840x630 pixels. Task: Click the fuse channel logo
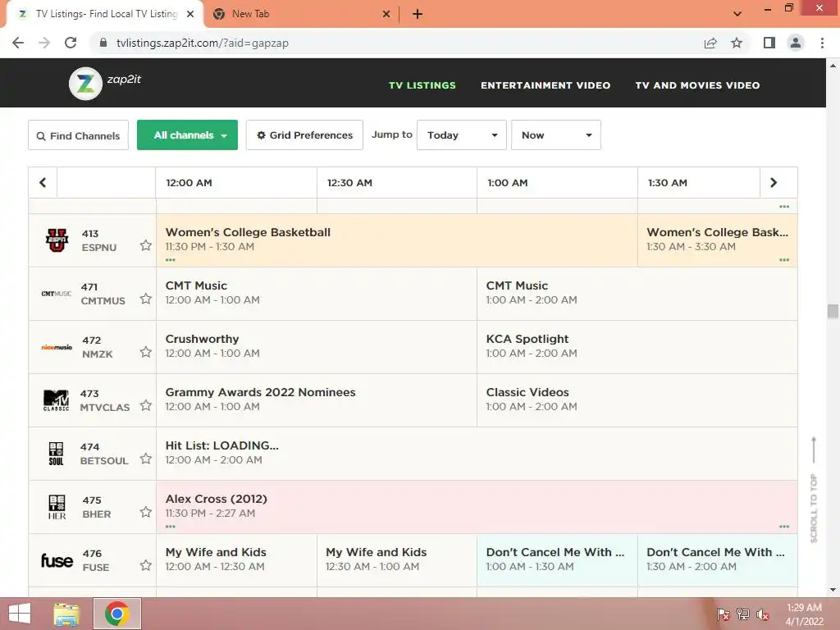tap(57, 560)
